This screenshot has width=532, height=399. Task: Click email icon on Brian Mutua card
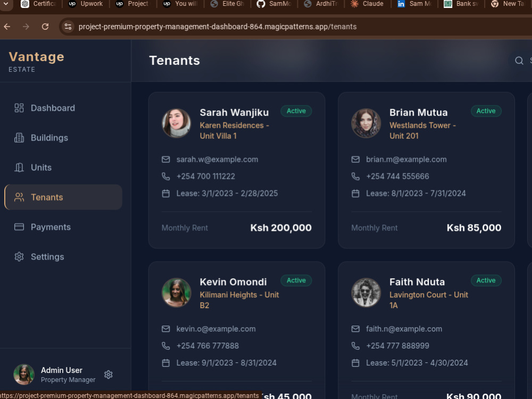(x=355, y=160)
